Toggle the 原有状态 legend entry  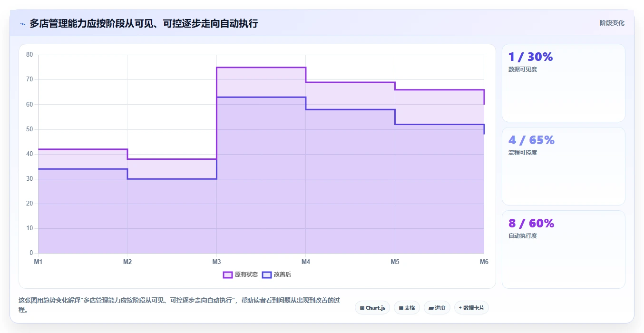241,274
